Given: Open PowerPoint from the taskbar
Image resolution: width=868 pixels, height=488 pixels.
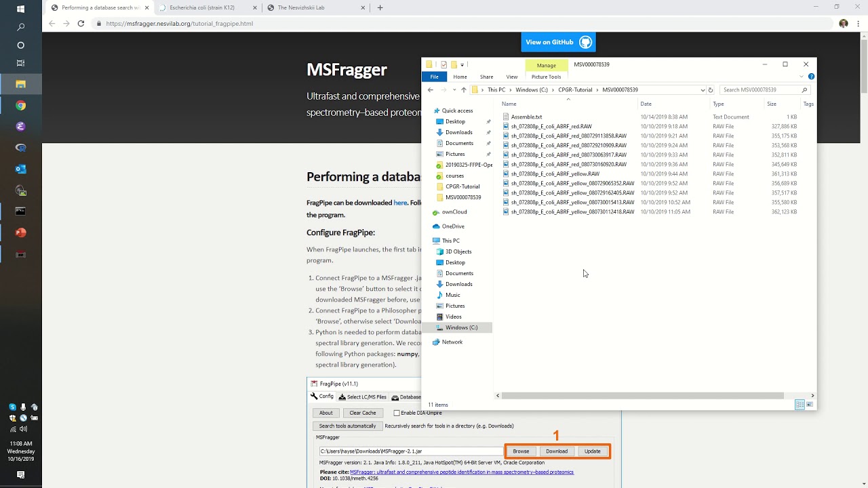Looking at the screenshot, I should [20, 232].
